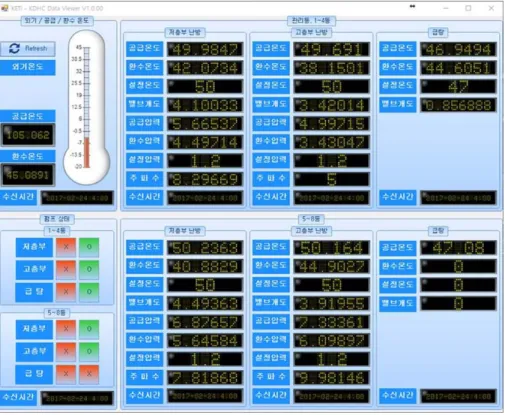505x415 pixels.
Task: Toggle green O for 고층부 in 5~8동 pump status
Action: click(89, 351)
